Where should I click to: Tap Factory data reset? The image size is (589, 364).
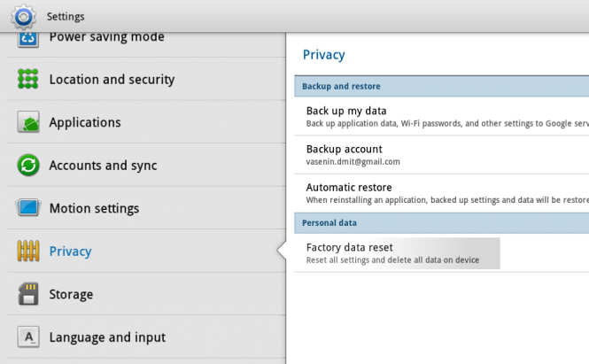(x=442, y=252)
